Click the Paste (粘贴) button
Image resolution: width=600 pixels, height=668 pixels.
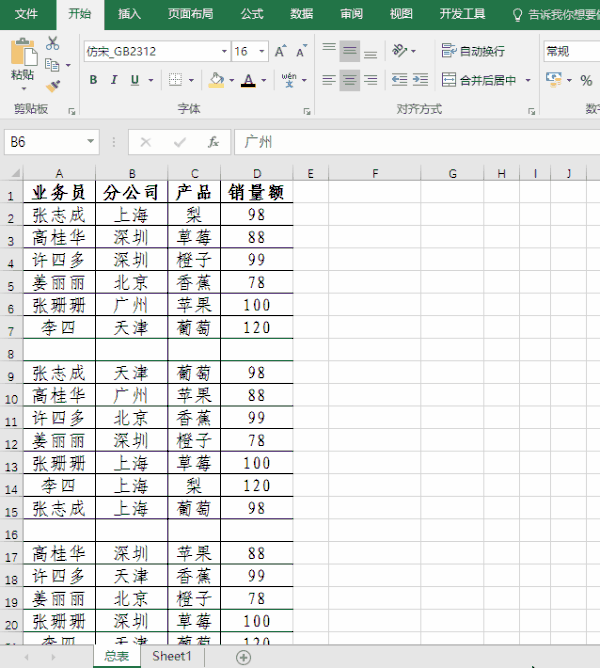pos(22,60)
